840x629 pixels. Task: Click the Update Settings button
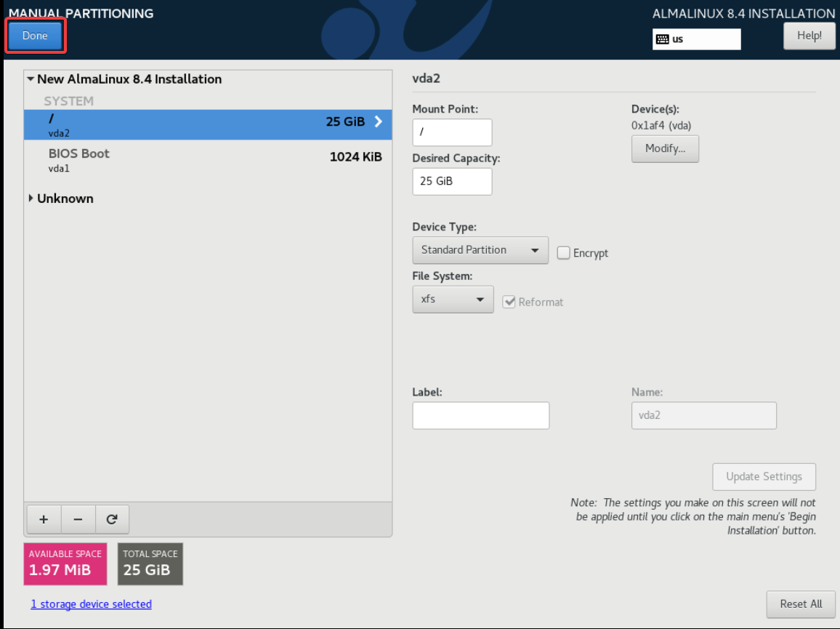(764, 477)
